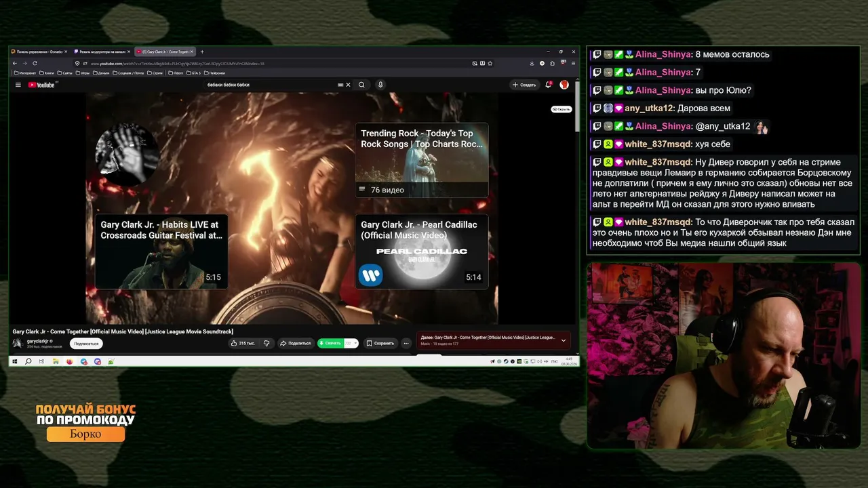Open the Игры bookmarks folder
868x488 pixels.
pyautogui.click(x=83, y=73)
